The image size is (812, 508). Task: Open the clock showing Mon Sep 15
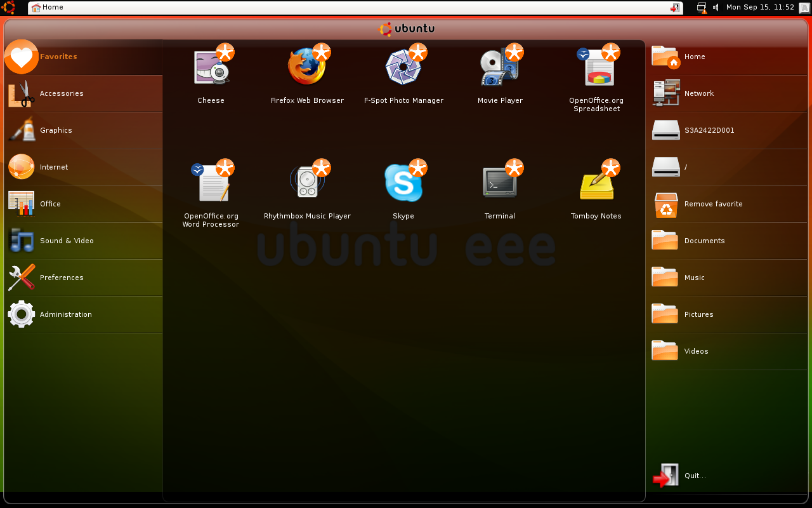pyautogui.click(x=760, y=8)
